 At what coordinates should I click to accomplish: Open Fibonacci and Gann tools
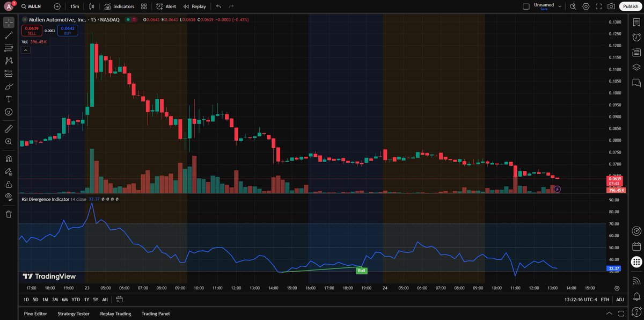(9, 48)
